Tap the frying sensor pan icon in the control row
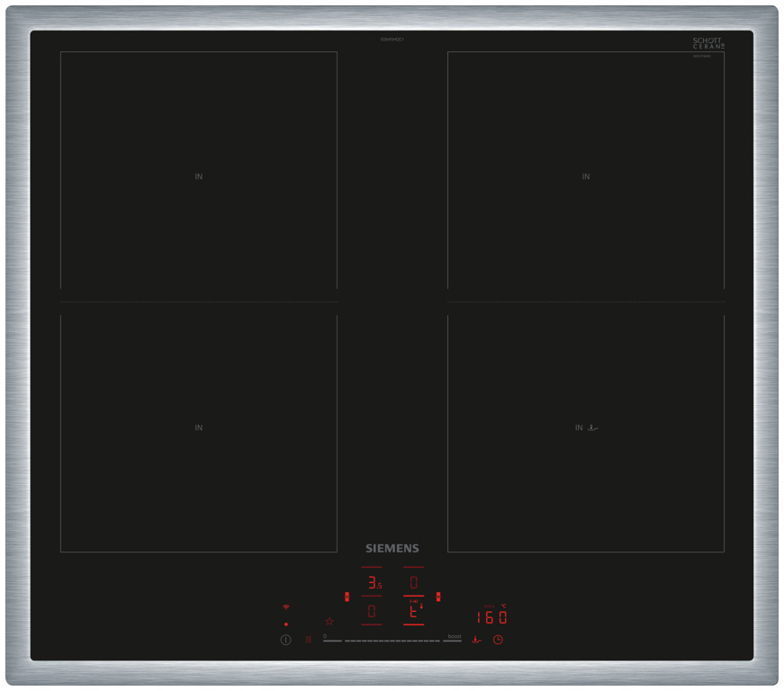This screenshot has width=784, height=691. (x=476, y=640)
